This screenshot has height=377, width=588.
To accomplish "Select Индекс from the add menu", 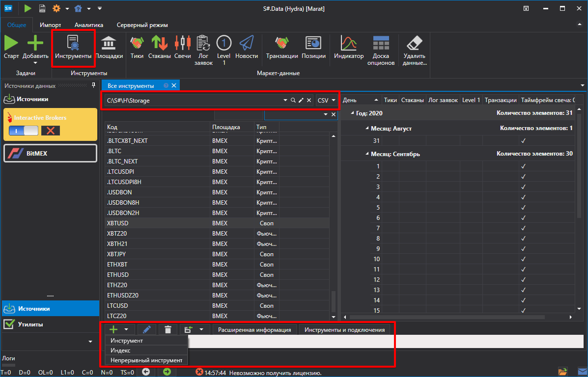I will tap(146, 350).
